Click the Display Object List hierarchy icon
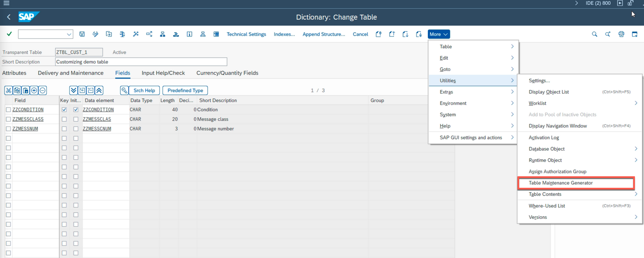Screen dimensions: 644x258 [163, 34]
